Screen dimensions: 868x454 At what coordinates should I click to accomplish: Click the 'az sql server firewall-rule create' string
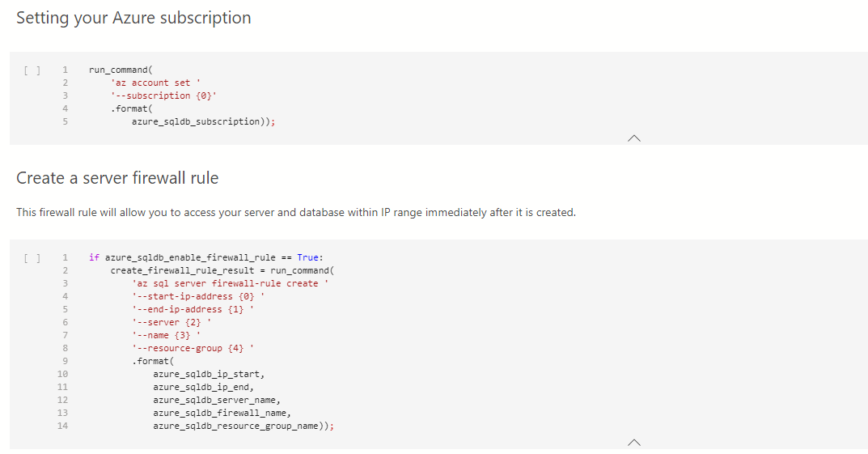click(230, 283)
